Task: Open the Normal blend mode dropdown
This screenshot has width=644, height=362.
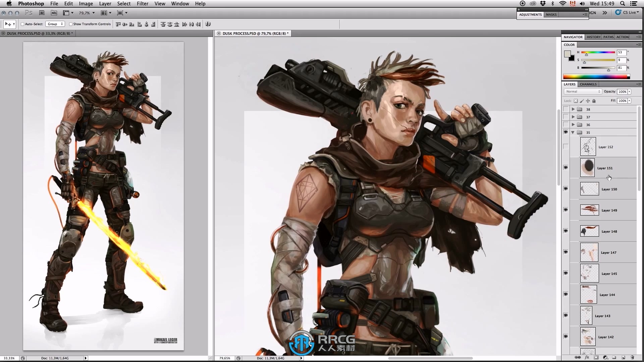Action: (x=583, y=92)
